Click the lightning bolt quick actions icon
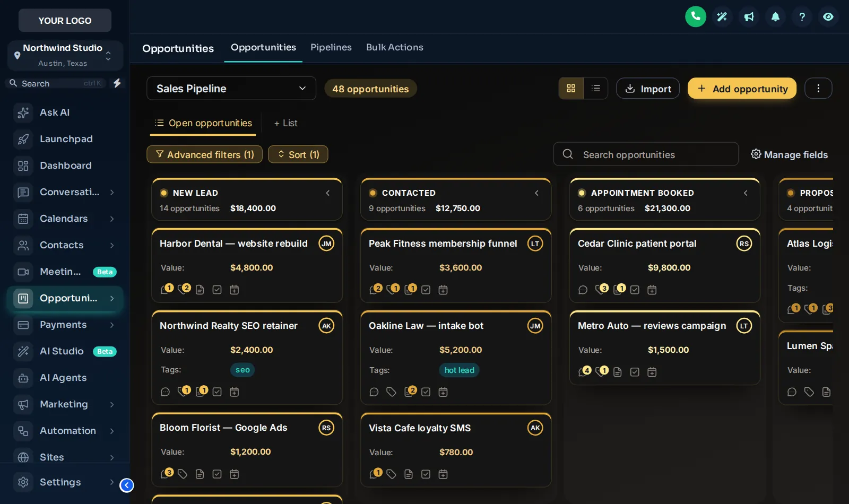The width and height of the screenshot is (849, 504). 117,83
